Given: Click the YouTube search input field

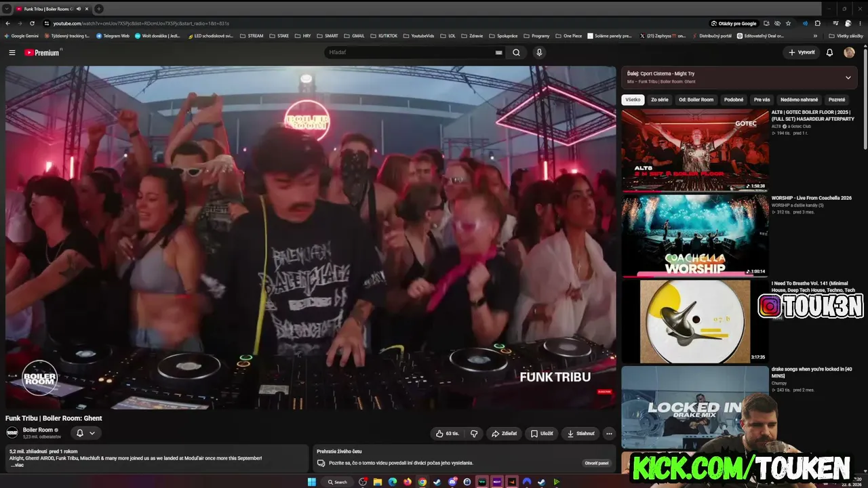Looking at the screenshot, I should 410,52.
